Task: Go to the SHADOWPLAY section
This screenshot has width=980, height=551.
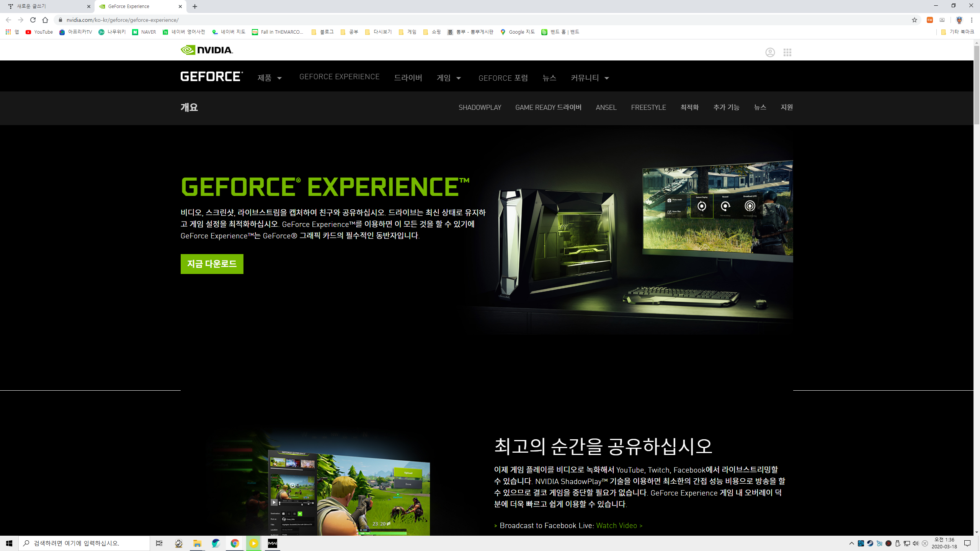Action: point(480,108)
